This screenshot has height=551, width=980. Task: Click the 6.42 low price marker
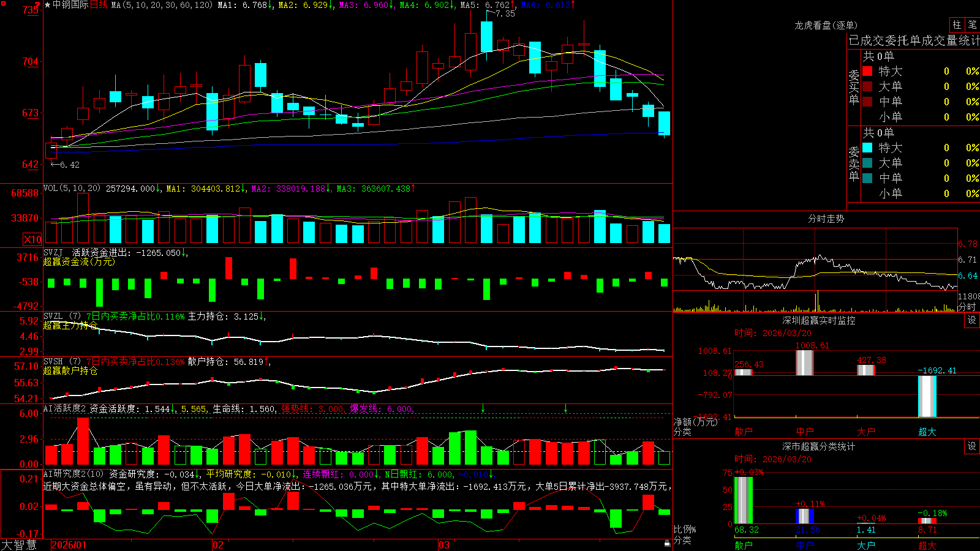pyautogui.click(x=69, y=165)
